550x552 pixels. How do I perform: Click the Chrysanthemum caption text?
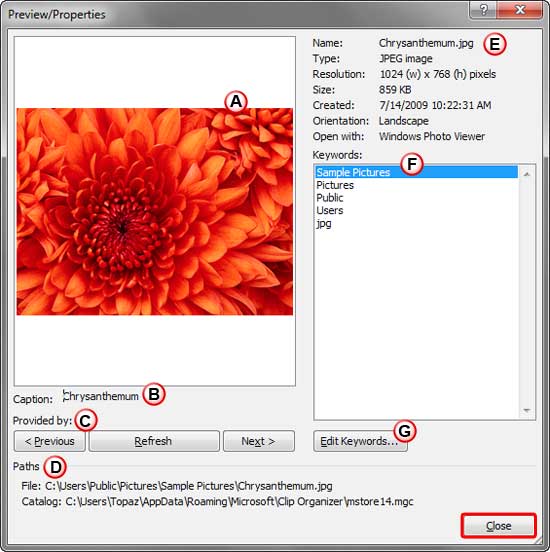coord(101,396)
